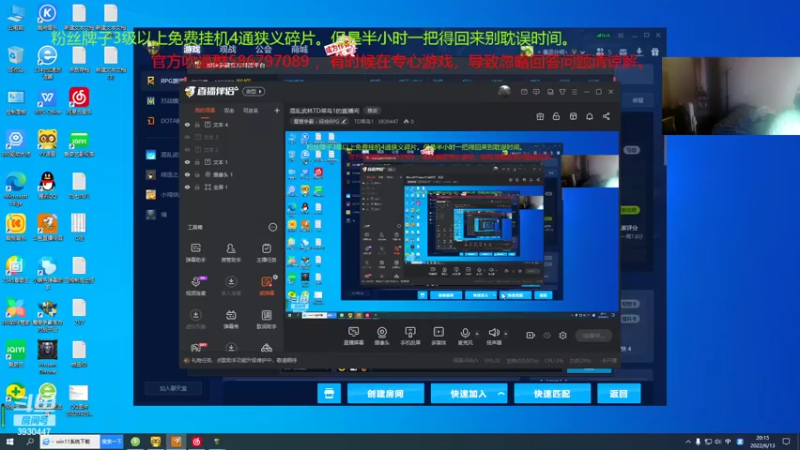Open the share icon in the stream header
This screenshot has width=800, height=450.
[606, 116]
